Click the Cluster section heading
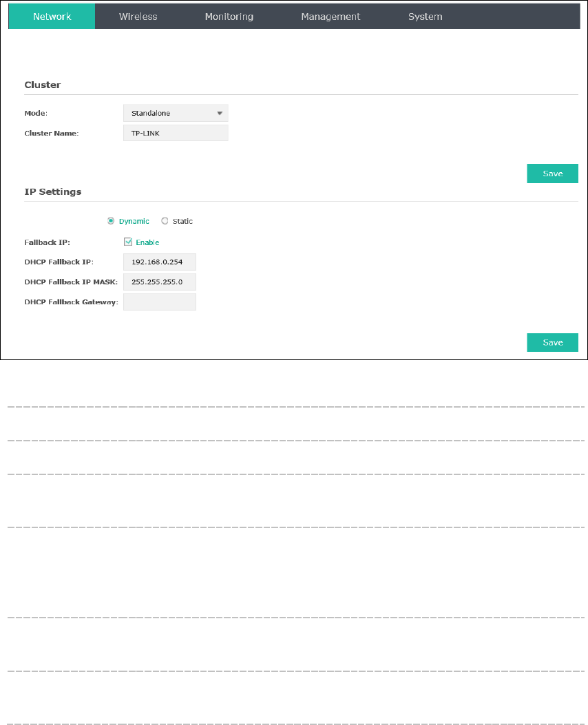This screenshot has width=588, height=725. [x=43, y=85]
